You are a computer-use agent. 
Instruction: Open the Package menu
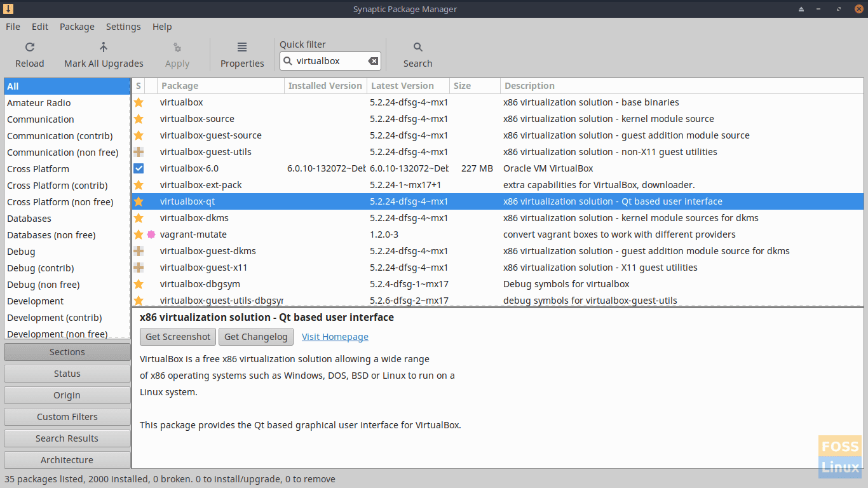[x=77, y=27]
